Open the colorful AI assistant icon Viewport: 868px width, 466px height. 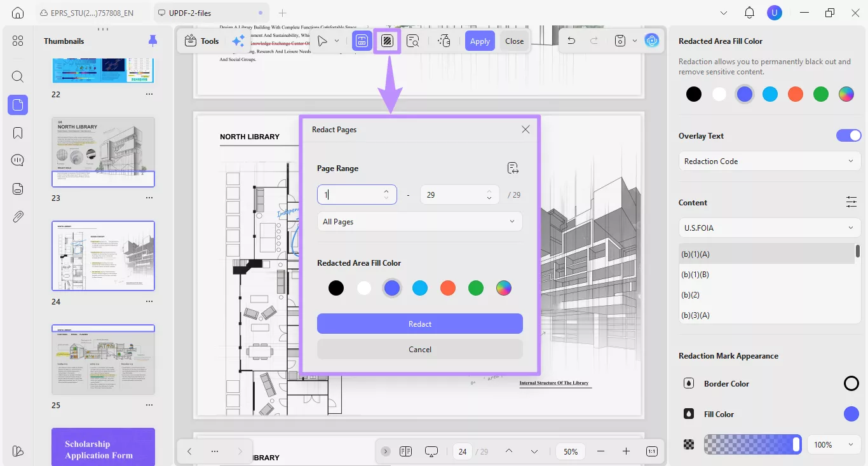[652, 41]
